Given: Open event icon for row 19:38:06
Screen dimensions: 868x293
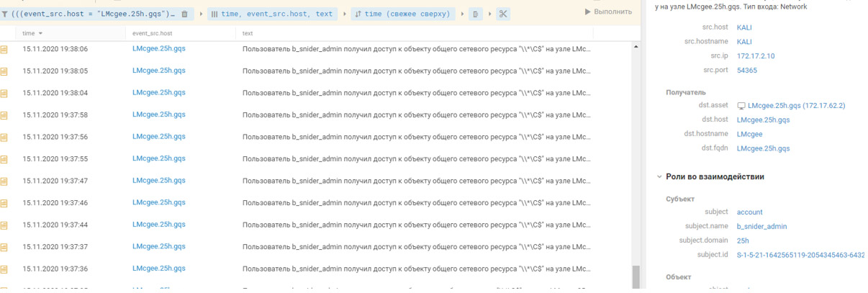Looking at the screenshot, I should [x=4, y=50].
